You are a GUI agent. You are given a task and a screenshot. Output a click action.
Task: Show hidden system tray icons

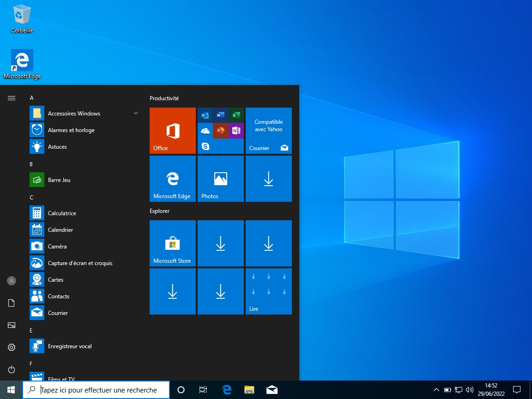436,390
